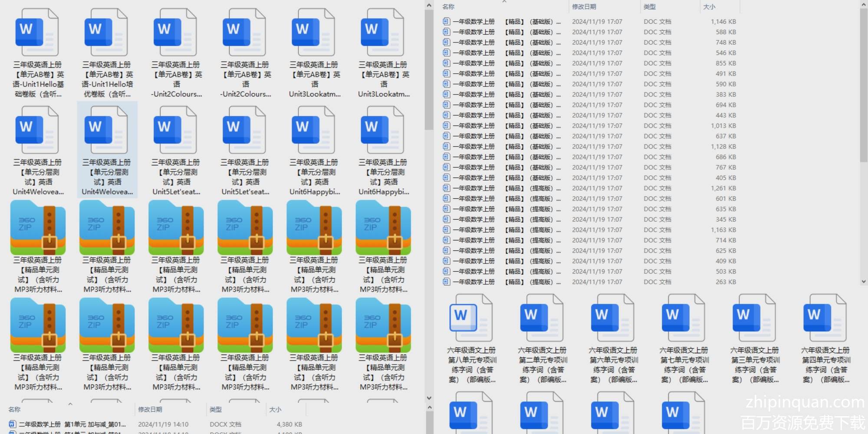
Task: Click the 2024/11/19 14:10 date cell
Action: [163, 424]
